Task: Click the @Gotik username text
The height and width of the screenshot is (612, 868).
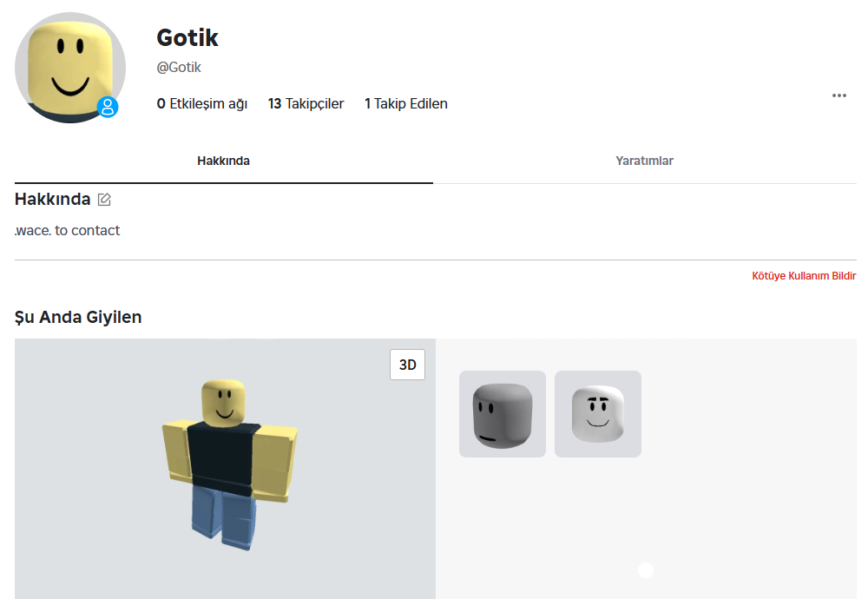Action: pyautogui.click(x=179, y=68)
